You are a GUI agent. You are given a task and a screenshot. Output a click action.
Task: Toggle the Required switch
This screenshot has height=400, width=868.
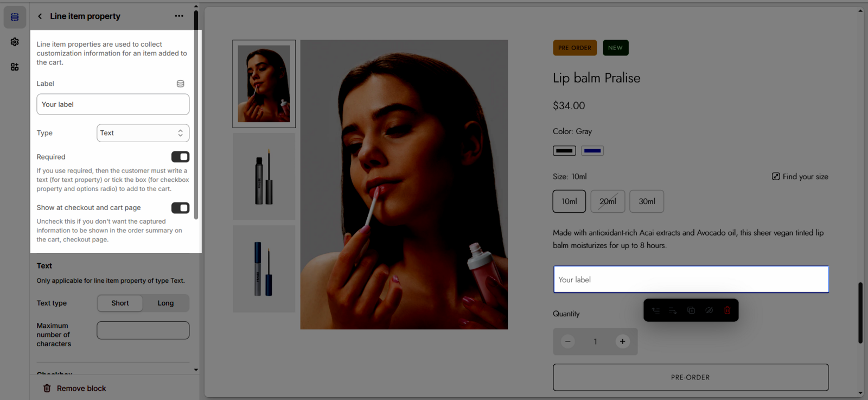180,157
